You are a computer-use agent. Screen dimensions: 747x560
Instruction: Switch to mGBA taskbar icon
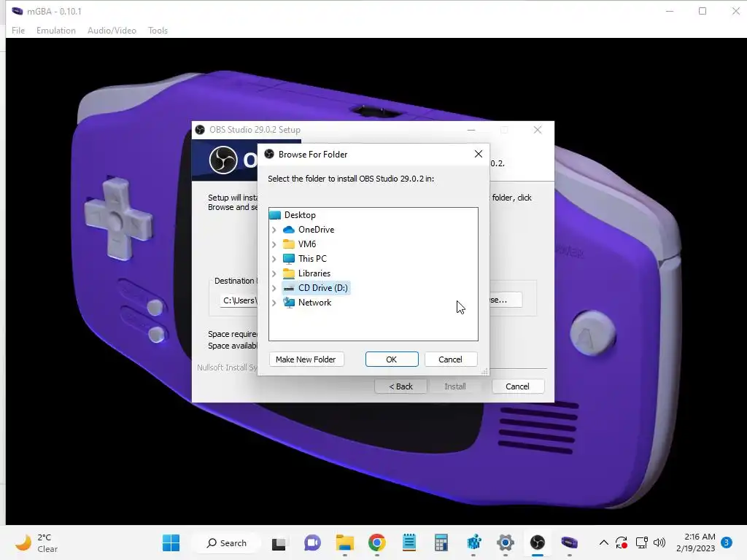pos(569,542)
